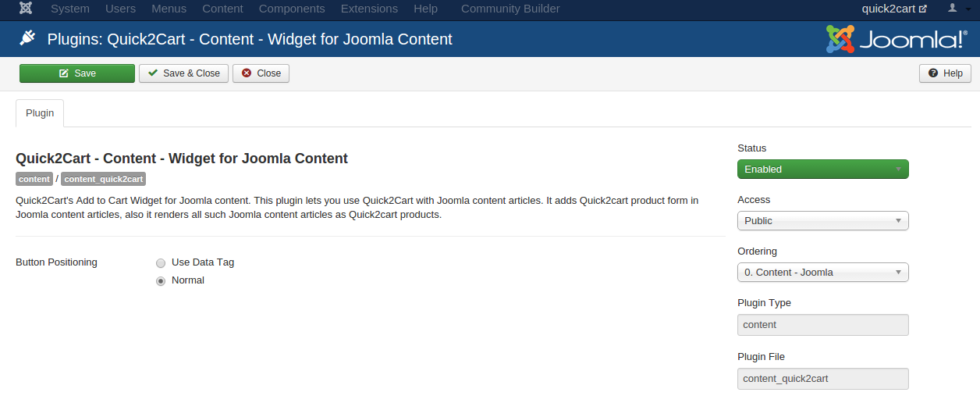
Task: Open the Components menu
Action: [292, 9]
